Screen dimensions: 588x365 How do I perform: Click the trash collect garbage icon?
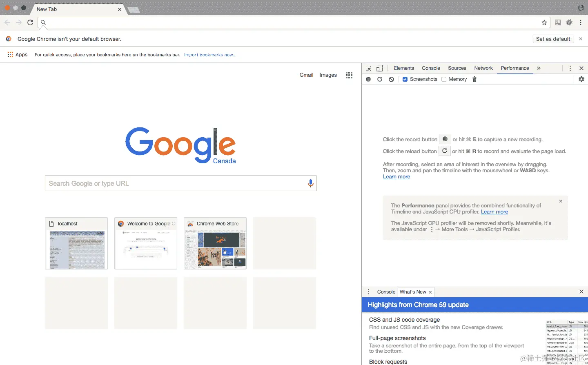pos(474,79)
